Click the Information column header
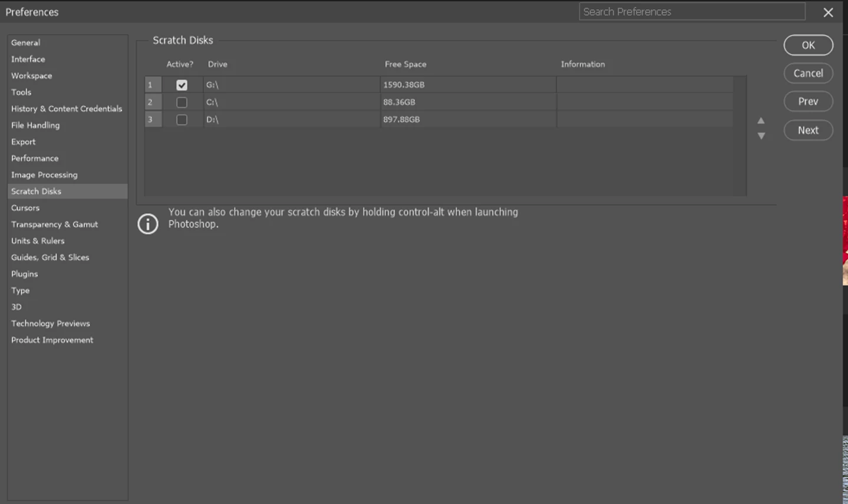848x504 pixels. [x=583, y=64]
